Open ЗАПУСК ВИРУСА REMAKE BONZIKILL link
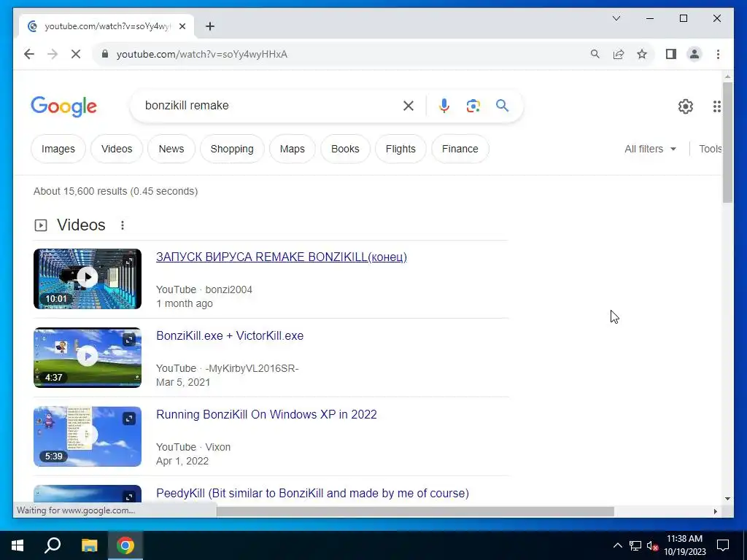The image size is (747, 560). point(282,257)
